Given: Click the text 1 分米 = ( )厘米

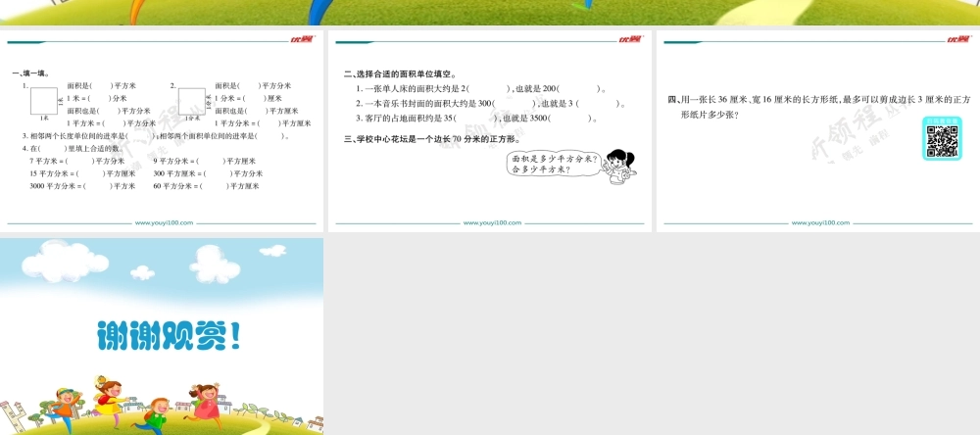Looking at the screenshot, I should click(x=248, y=98).
